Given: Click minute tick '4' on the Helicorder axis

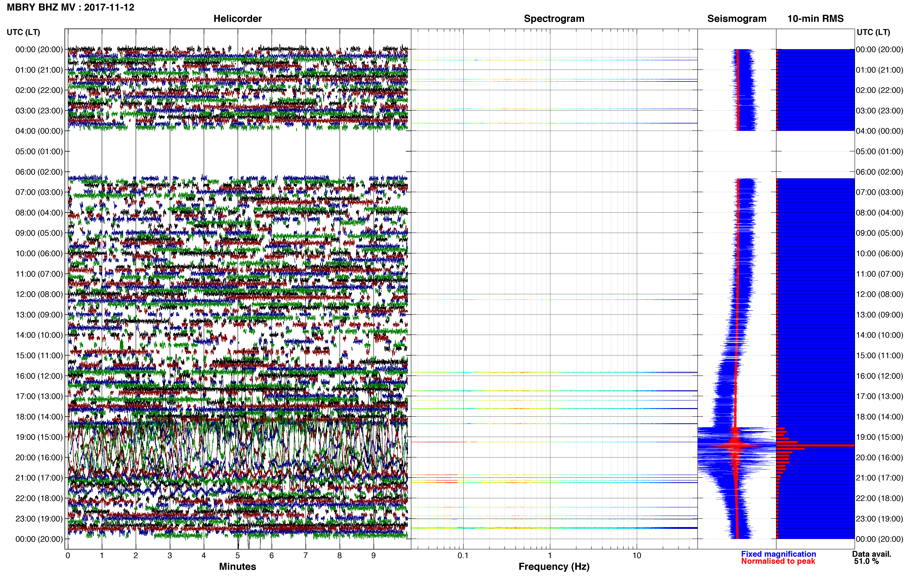Looking at the screenshot, I should [204, 555].
